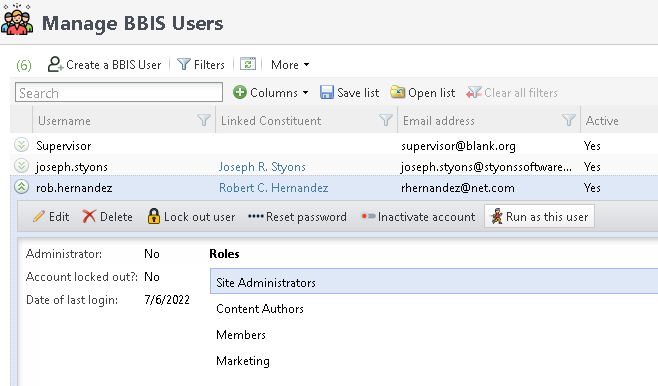The height and width of the screenshot is (386, 658).
Task: Click the Roles heading
Action: click(224, 254)
